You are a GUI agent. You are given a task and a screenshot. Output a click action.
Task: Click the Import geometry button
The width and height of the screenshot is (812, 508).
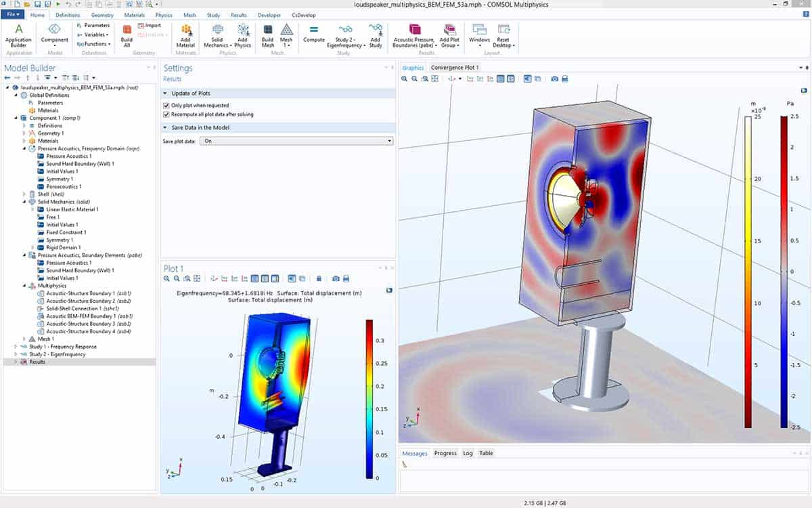[x=150, y=26]
